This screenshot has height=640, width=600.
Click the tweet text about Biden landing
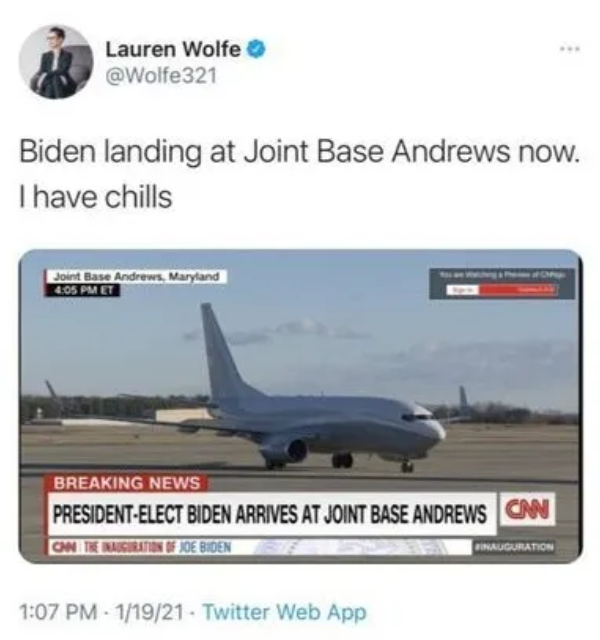pos(299,152)
